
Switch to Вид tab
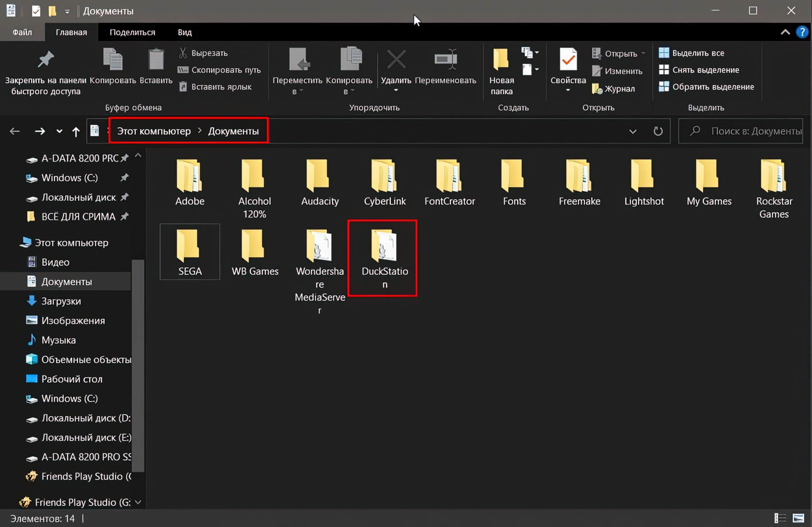coord(185,32)
